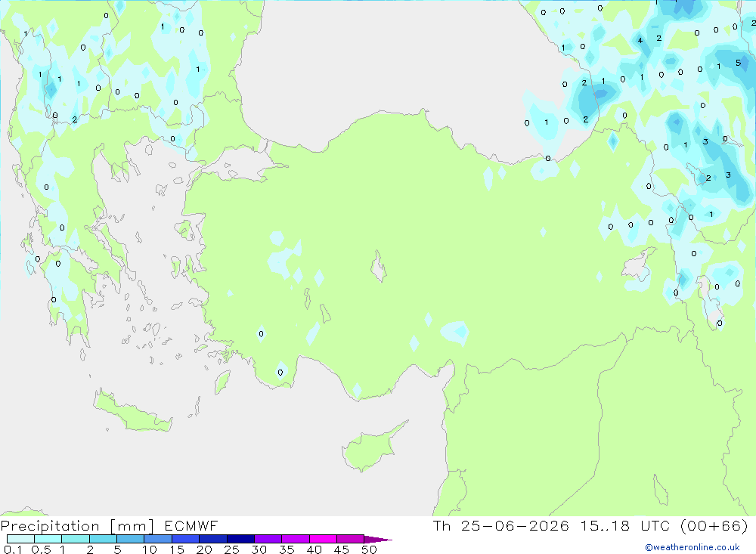Pick the 40–45 mm magenta legend swatch
Viewport: 756px width, 554px height.
tap(323, 539)
